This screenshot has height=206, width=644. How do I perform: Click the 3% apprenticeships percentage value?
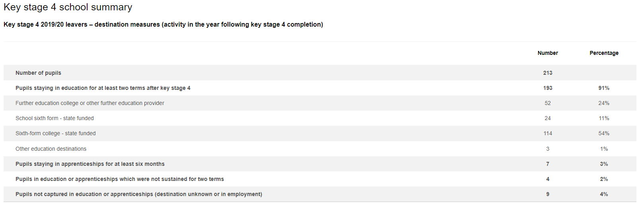click(x=604, y=164)
